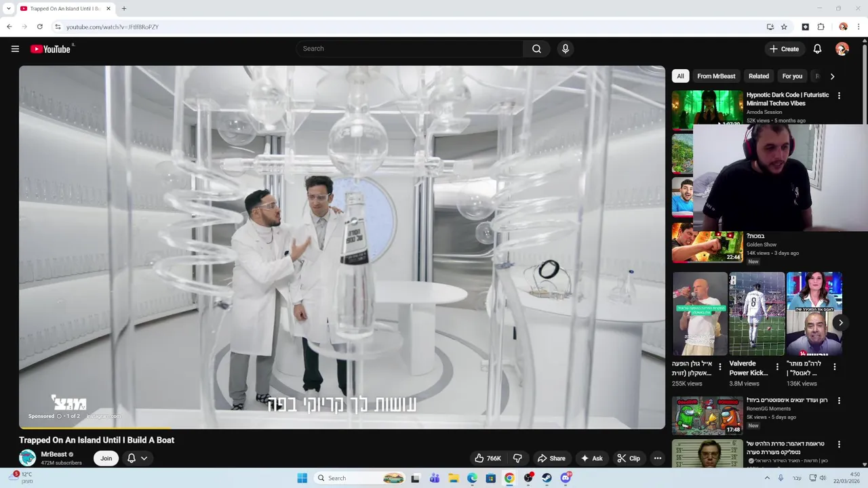Click the ad progress bar under video

coord(342,428)
